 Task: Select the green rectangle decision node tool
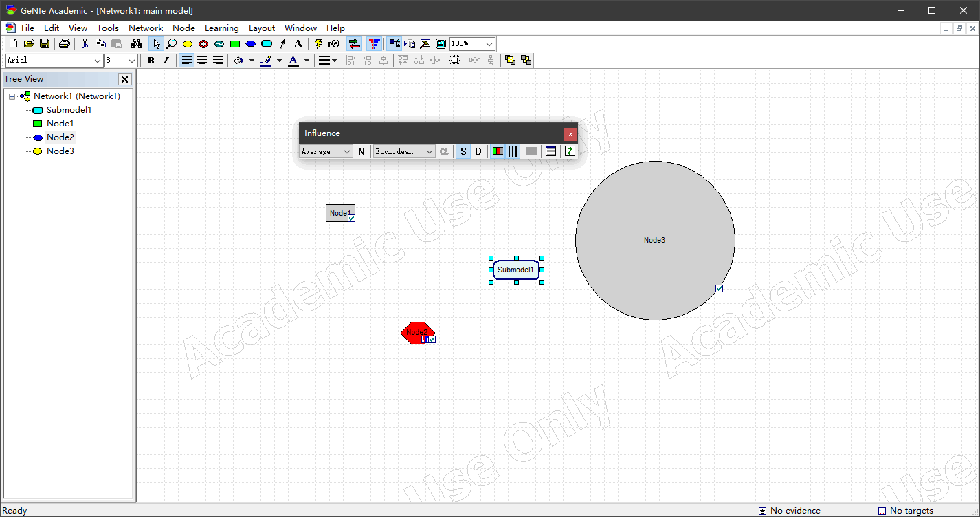235,44
